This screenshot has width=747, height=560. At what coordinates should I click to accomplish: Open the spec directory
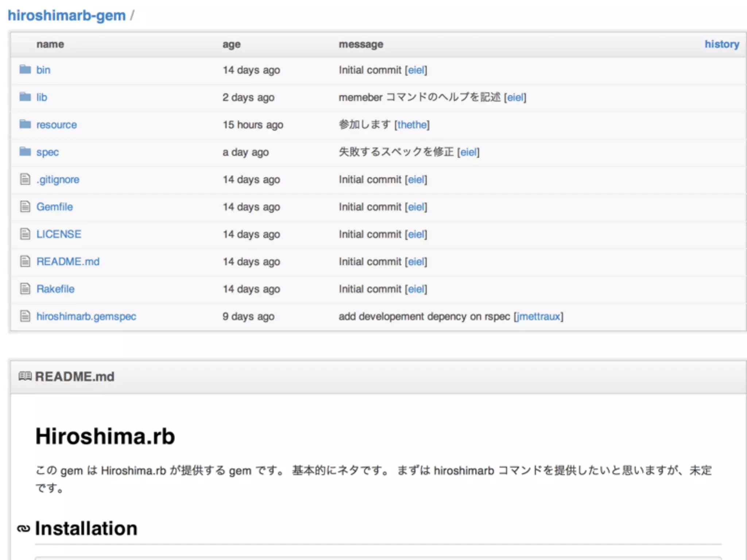(x=47, y=152)
